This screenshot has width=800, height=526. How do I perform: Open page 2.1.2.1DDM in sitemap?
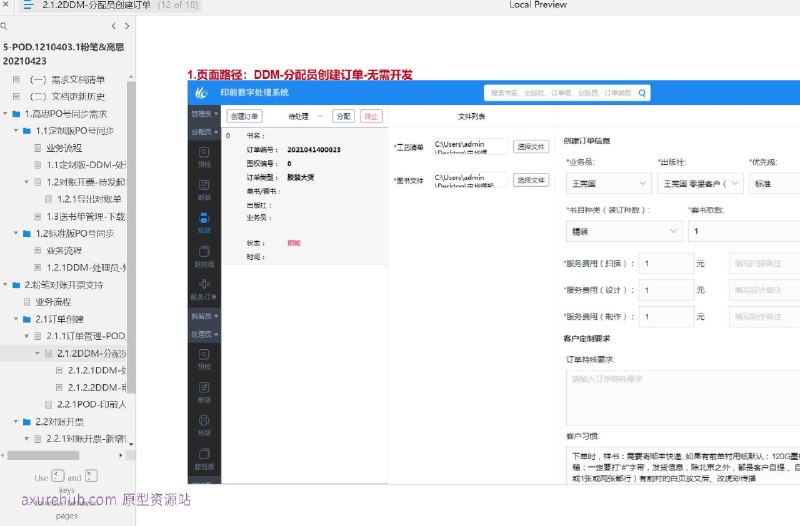(x=97, y=370)
